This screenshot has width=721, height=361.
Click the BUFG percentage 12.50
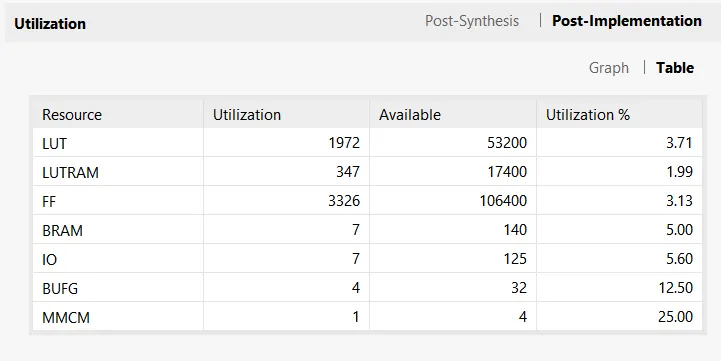[x=675, y=288]
